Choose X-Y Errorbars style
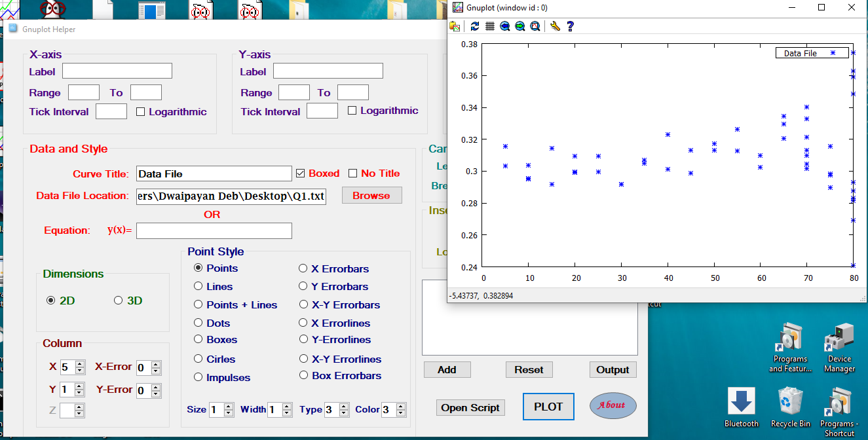Screen dimensions: 868x440 click(303, 304)
